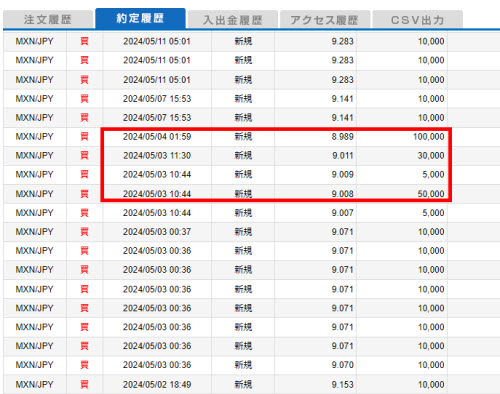Click the price 9.008
The width and height of the screenshot is (500, 394).
(342, 194)
